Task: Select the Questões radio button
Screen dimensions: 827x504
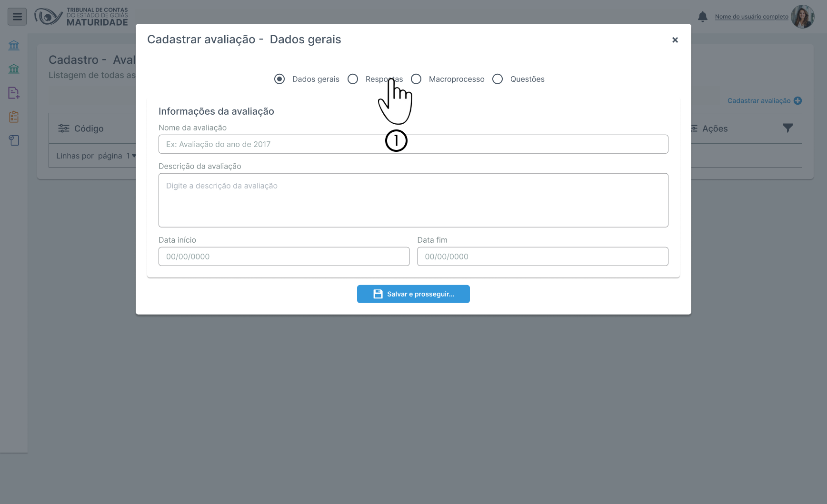Action: point(498,79)
